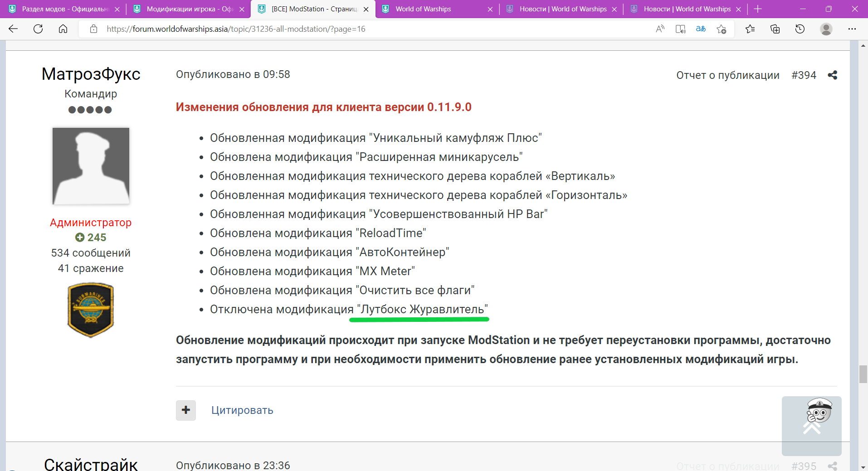Click list item 'MX Meter'
Screen dimensions: 868x471
[312, 271]
